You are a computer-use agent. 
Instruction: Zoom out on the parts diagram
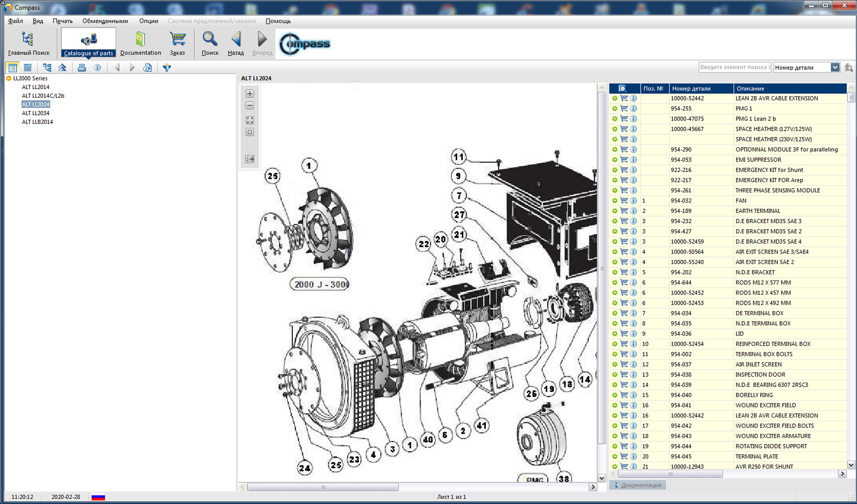pyautogui.click(x=250, y=106)
